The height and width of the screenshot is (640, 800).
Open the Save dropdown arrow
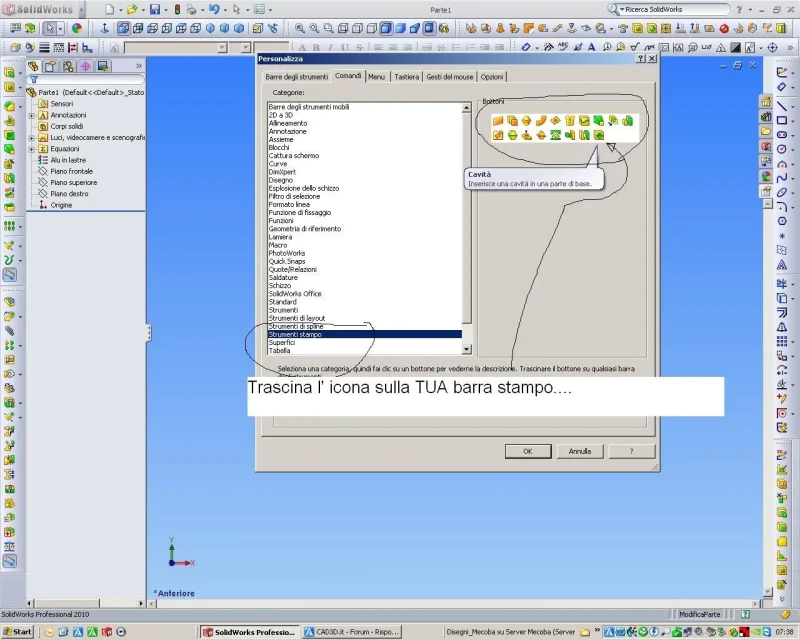pyautogui.click(x=165, y=10)
